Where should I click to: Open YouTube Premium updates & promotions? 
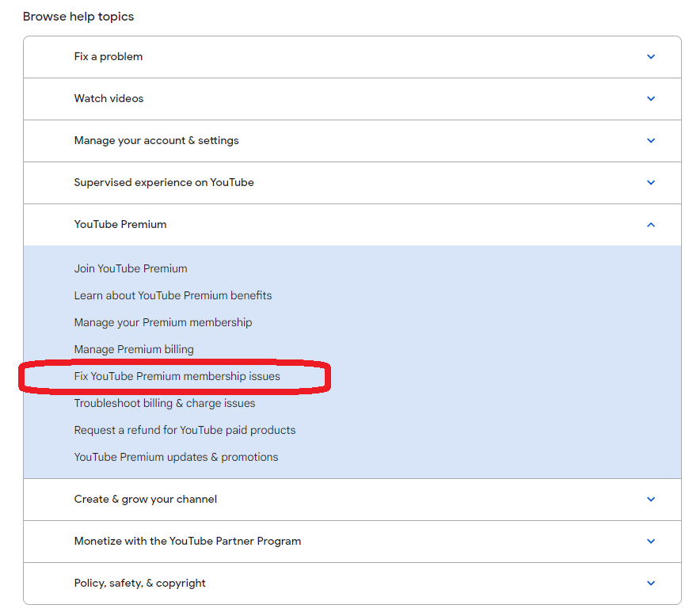(x=176, y=458)
